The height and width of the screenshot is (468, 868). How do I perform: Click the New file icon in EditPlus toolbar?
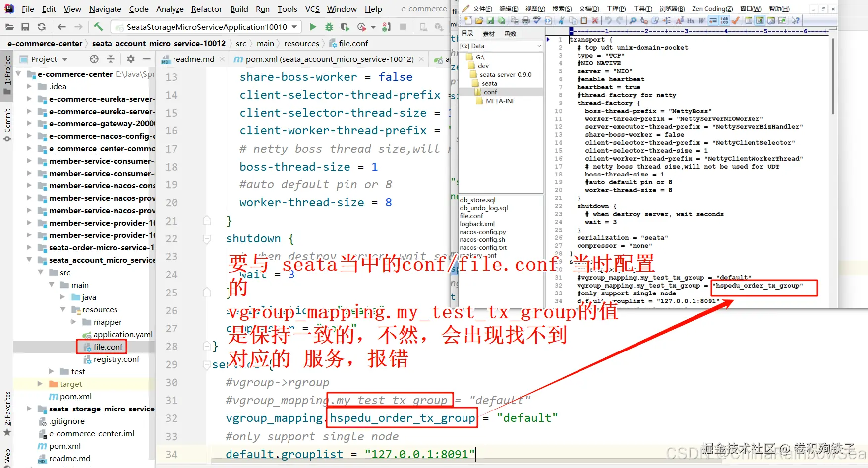(468, 20)
